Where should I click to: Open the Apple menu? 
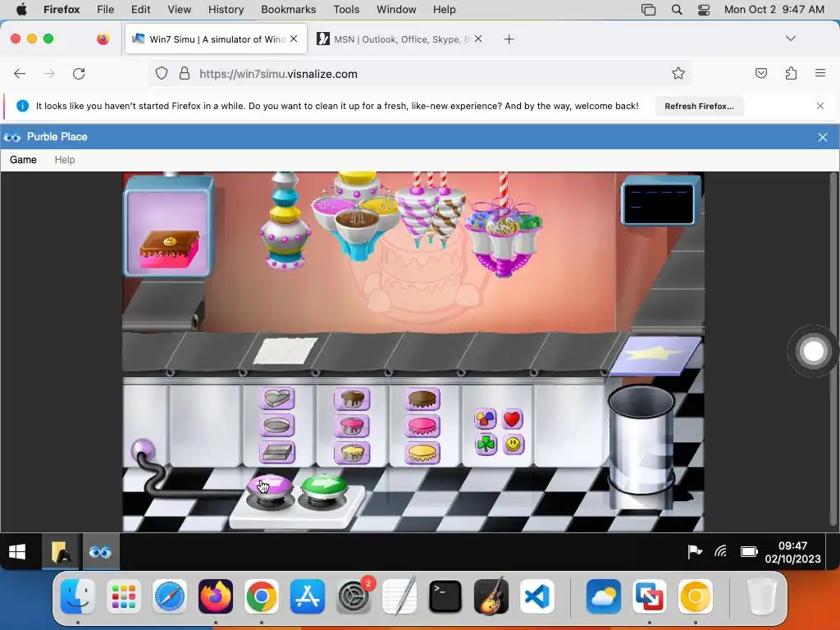[22, 10]
